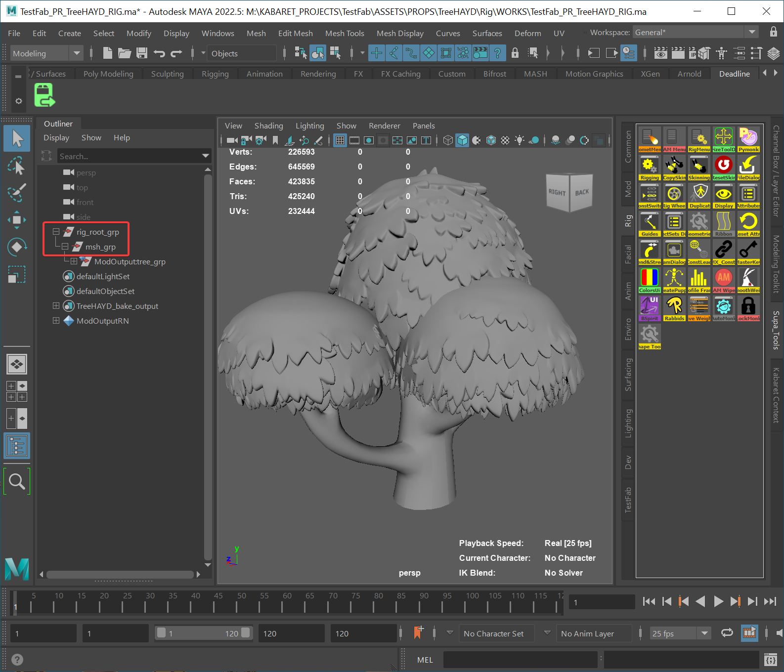Open the Skinning tool icon
784x672 pixels.
(x=698, y=168)
